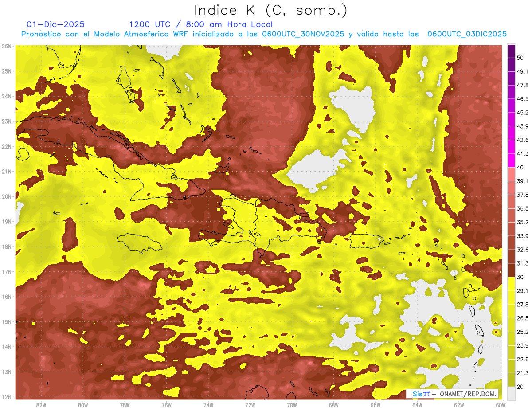Screen dimensions: 532x411
Task: Click the "20" colorbar value
Action: tap(520, 387)
